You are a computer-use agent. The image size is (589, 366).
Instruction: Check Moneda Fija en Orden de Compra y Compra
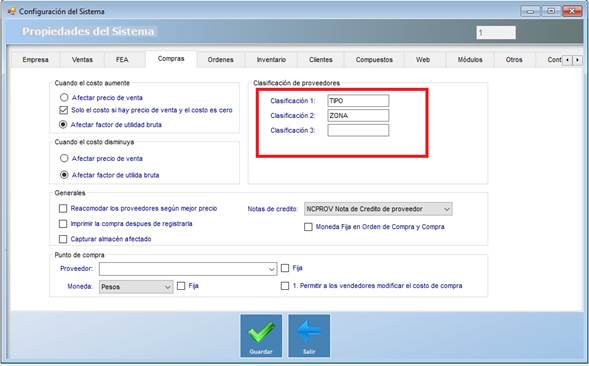(308, 227)
